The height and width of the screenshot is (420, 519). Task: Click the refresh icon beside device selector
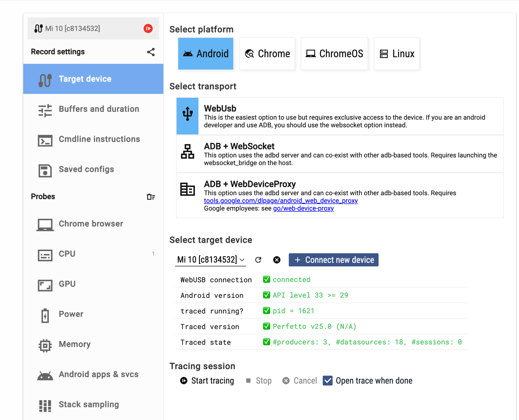click(x=258, y=260)
